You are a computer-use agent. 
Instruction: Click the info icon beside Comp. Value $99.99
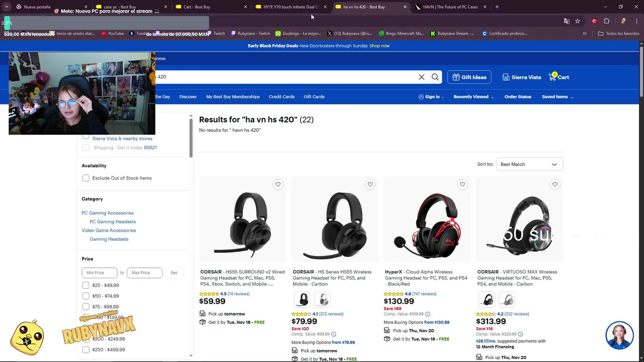coord(334,334)
